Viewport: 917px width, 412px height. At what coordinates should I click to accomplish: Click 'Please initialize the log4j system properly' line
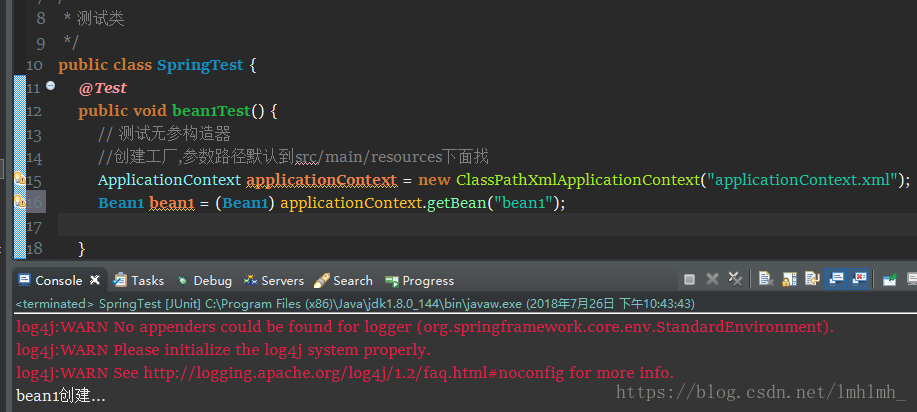click(223, 350)
